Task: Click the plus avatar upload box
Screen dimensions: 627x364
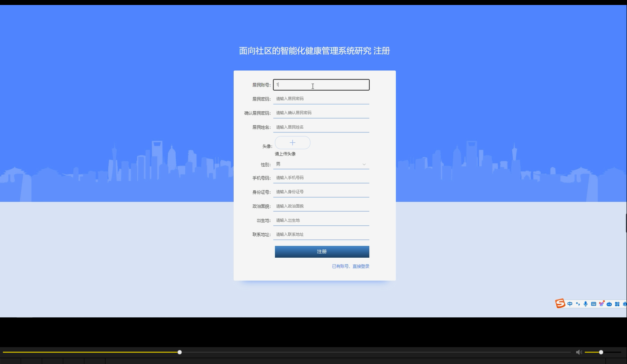Action: pyautogui.click(x=292, y=143)
